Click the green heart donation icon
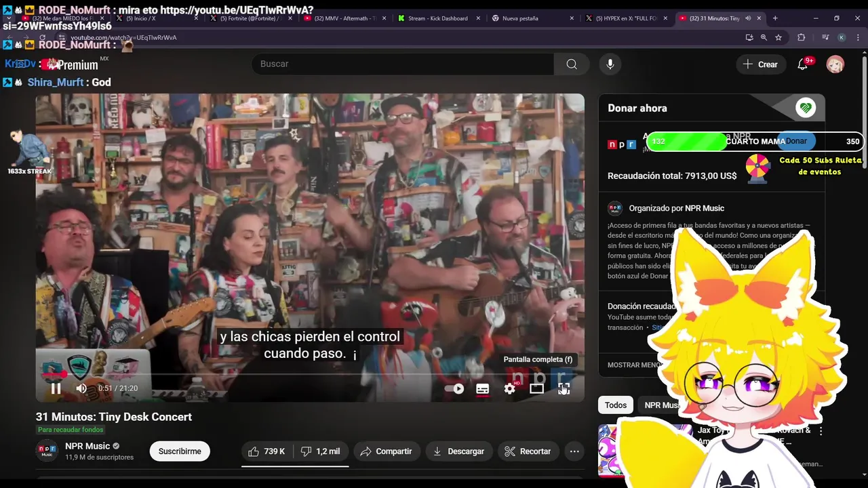The width and height of the screenshot is (868, 488). tap(806, 108)
